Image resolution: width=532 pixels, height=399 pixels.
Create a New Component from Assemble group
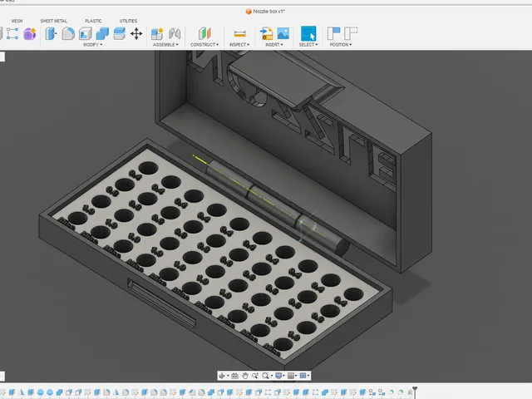[x=157, y=33]
